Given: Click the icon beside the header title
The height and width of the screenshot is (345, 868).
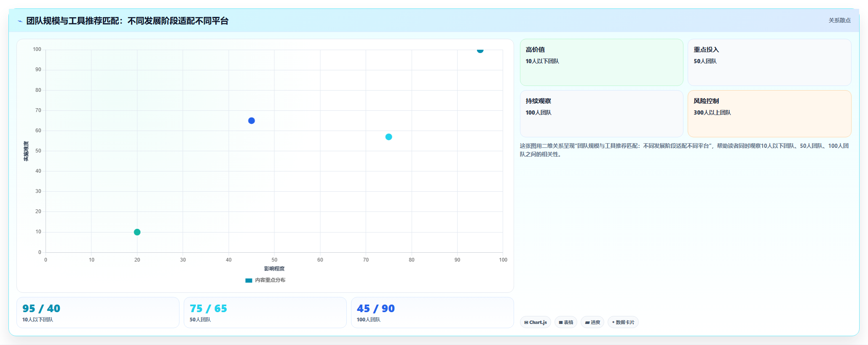Looking at the screenshot, I should point(20,21).
